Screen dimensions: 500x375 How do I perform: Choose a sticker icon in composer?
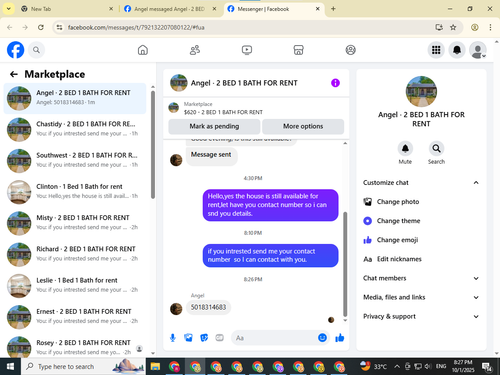point(204,338)
